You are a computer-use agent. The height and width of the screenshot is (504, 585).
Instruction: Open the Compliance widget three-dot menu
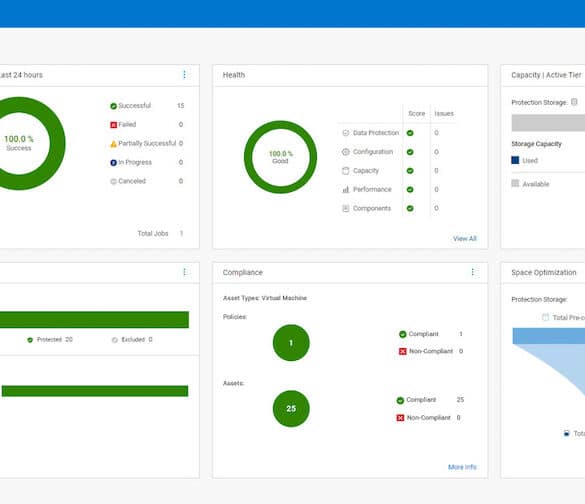click(473, 272)
